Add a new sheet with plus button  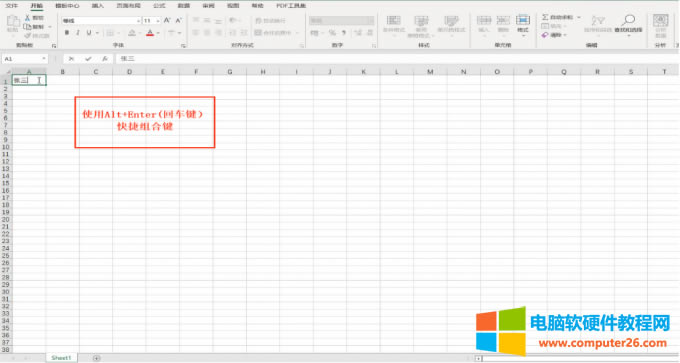point(96,358)
